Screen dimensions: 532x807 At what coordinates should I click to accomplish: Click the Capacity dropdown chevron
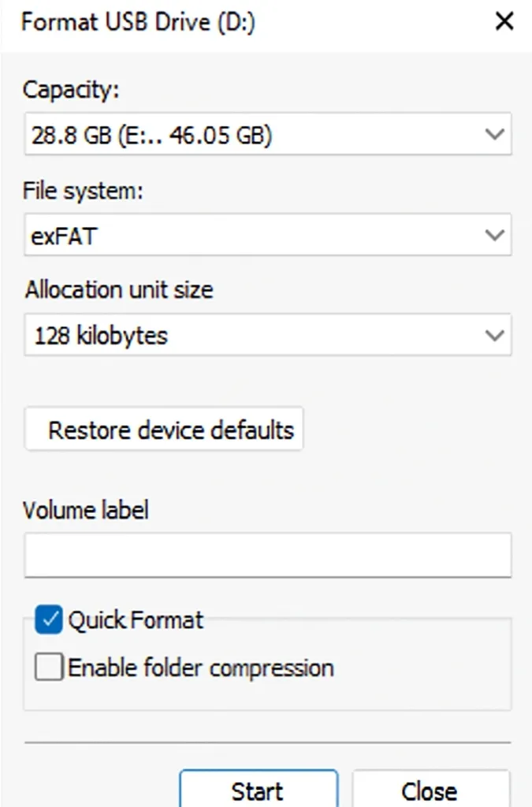[x=494, y=135]
